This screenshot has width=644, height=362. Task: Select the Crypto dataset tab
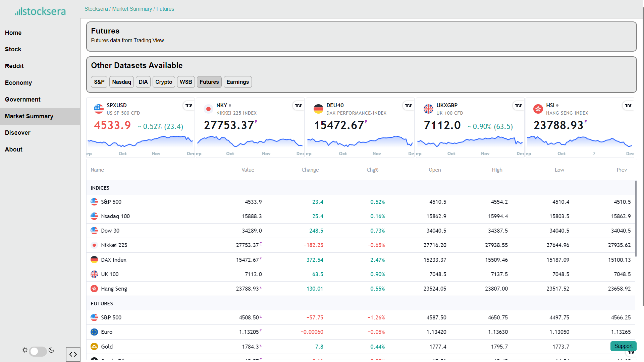point(164,82)
